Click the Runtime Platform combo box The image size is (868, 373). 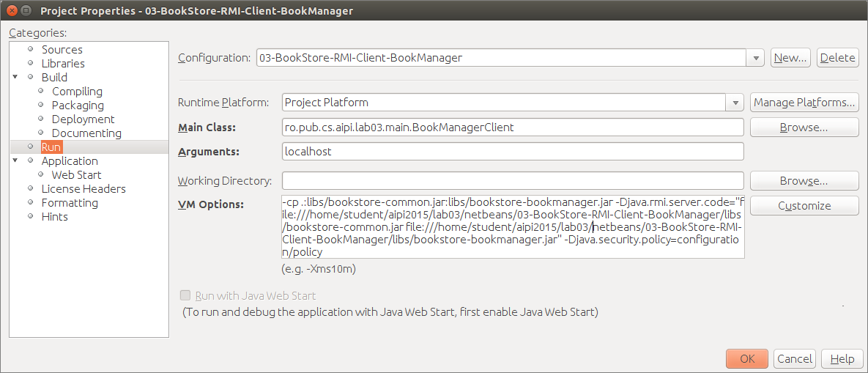click(x=513, y=103)
